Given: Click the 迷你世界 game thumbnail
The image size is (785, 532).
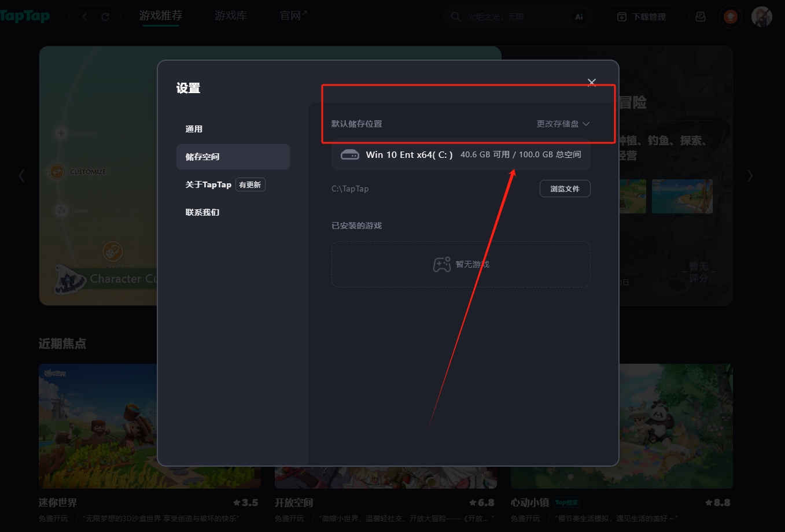Looking at the screenshot, I should [x=149, y=426].
